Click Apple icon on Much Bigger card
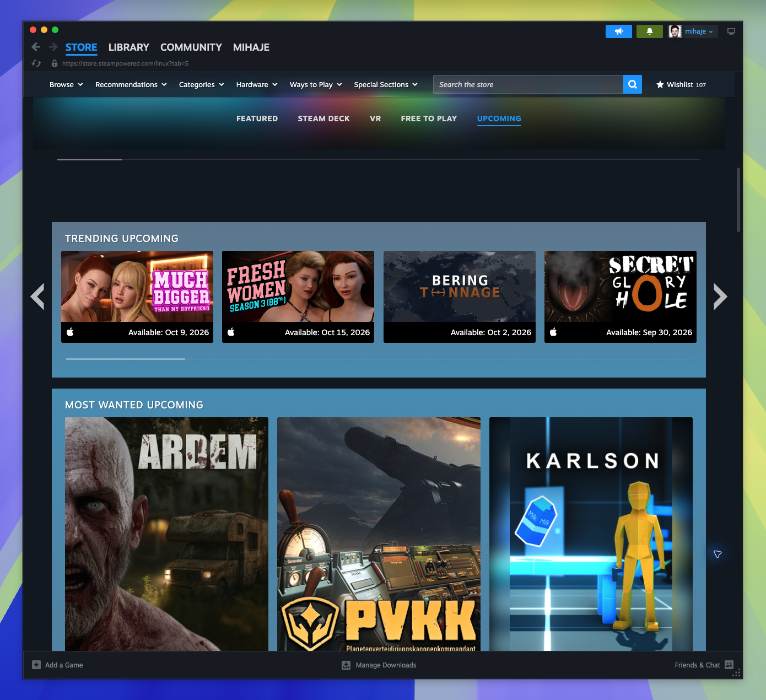Screen dimensions: 766x700 click(70, 332)
